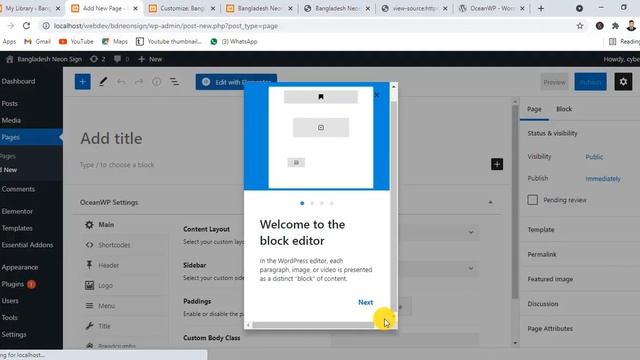Select the Tools pencil icon
640x360 pixels.
click(103, 82)
